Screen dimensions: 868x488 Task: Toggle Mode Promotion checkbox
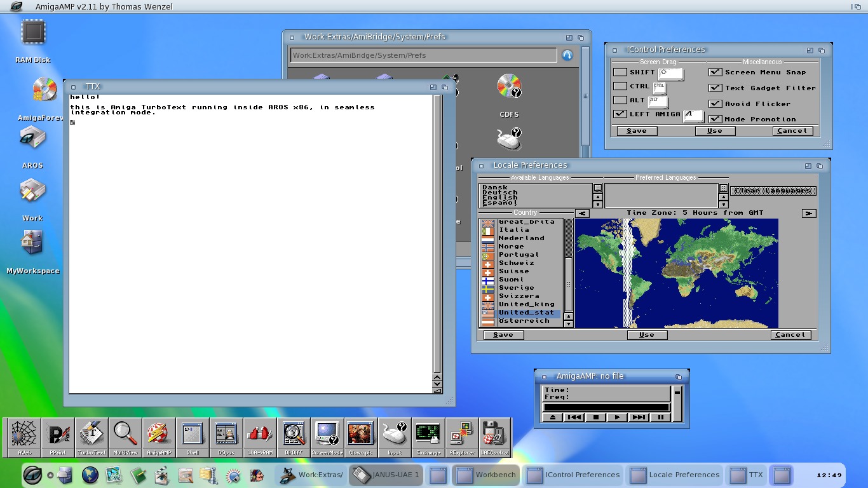715,119
